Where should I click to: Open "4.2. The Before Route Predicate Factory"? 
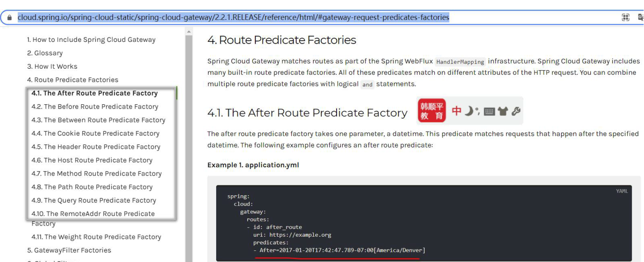(x=95, y=107)
